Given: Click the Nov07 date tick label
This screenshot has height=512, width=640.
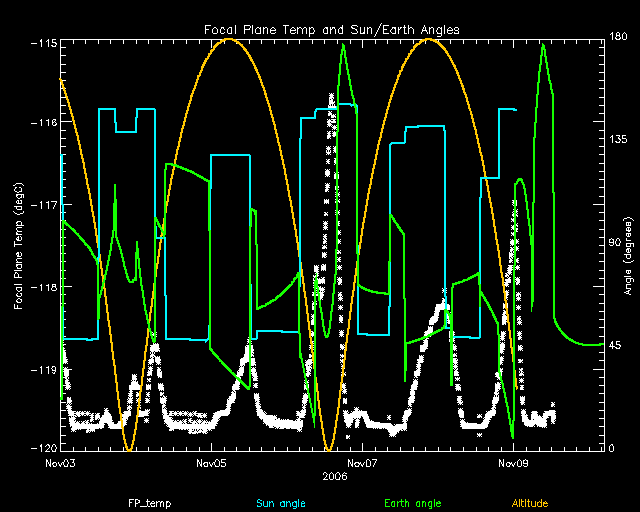Looking at the screenshot, I should (x=361, y=464).
